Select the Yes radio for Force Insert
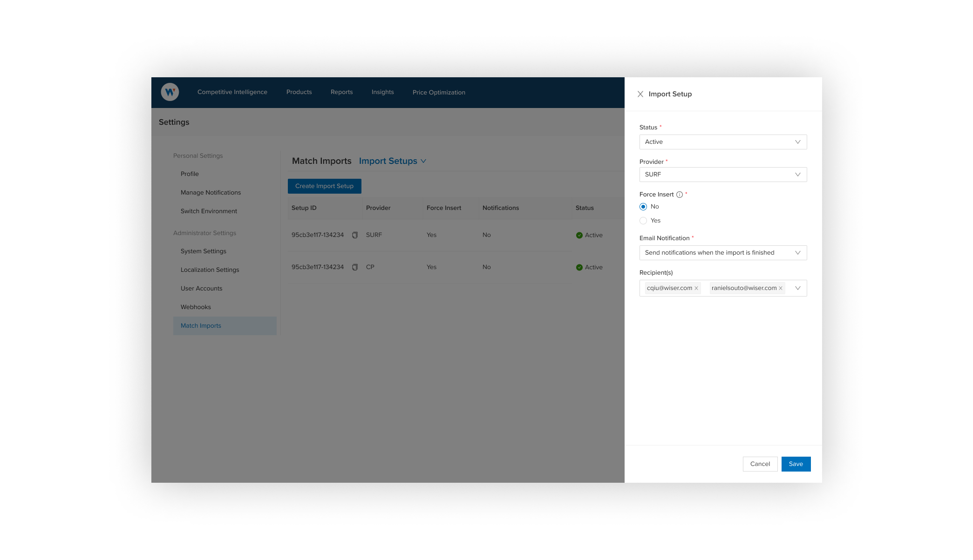The width and height of the screenshot is (973, 560). point(643,221)
